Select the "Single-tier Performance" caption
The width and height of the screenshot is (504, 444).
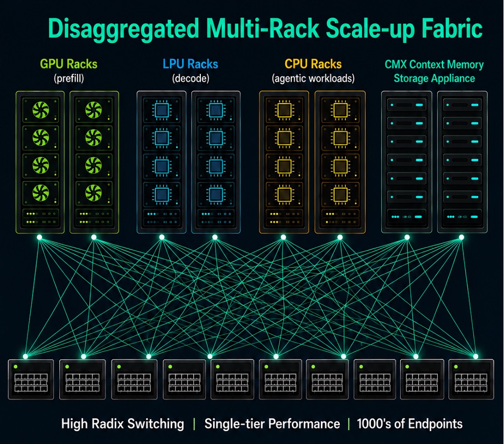point(272,424)
